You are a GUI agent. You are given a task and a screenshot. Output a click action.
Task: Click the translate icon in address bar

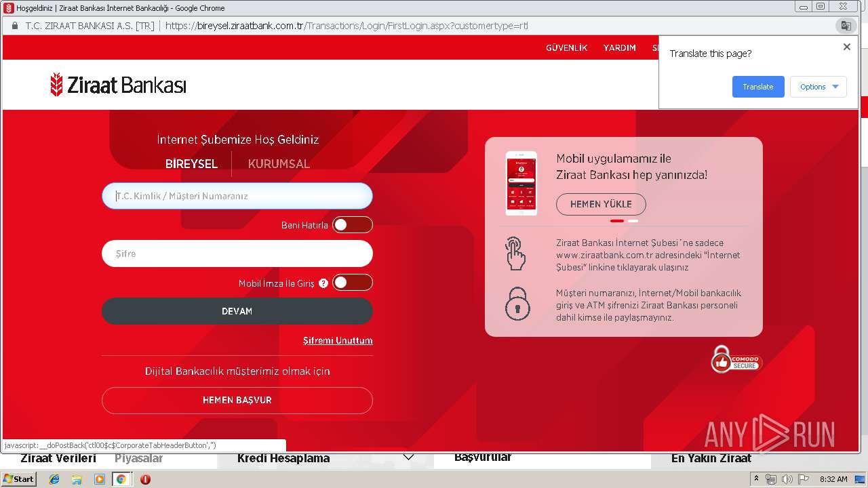[846, 26]
